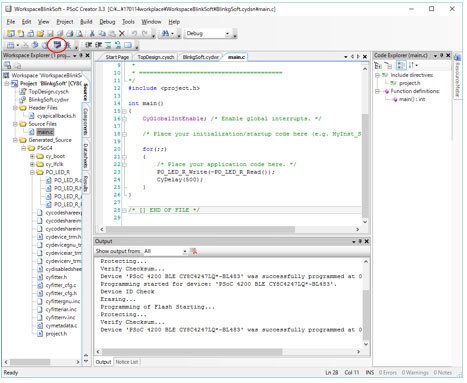Open the Debug configuration dropdown
The height and width of the screenshot is (383, 467).
(228, 34)
